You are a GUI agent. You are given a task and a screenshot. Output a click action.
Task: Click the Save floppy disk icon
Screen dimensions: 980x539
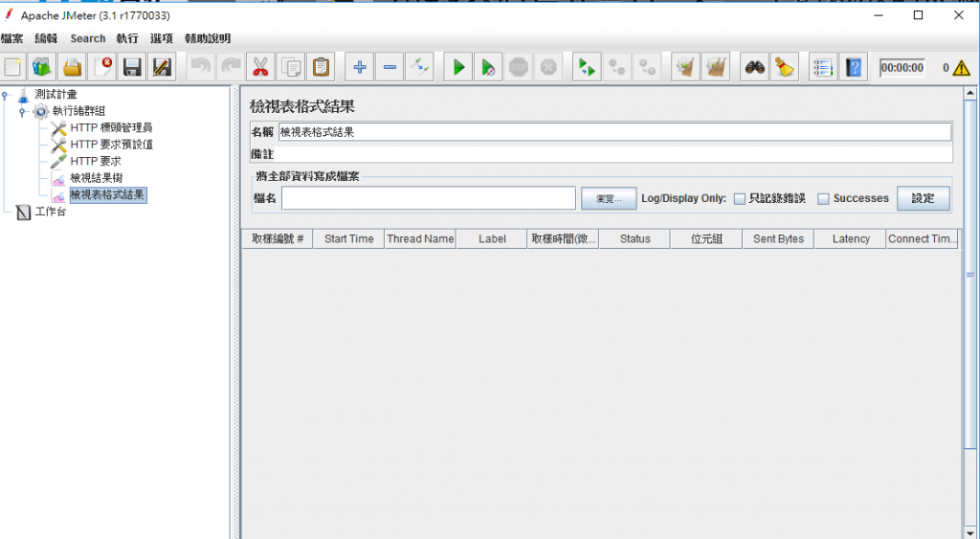132,67
